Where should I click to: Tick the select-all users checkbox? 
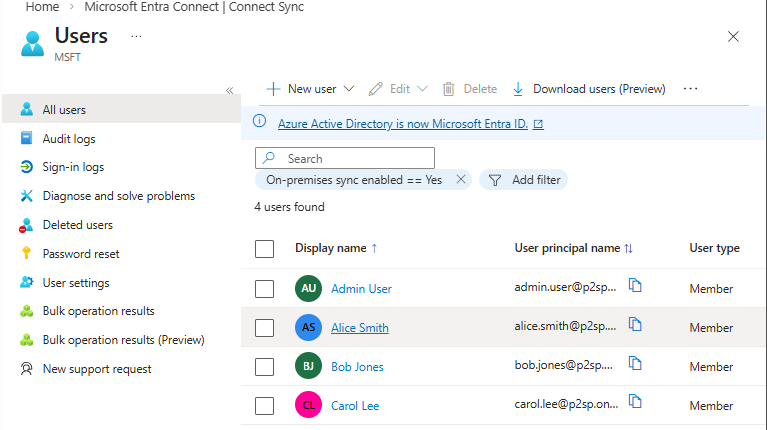click(x=264, y=248)
